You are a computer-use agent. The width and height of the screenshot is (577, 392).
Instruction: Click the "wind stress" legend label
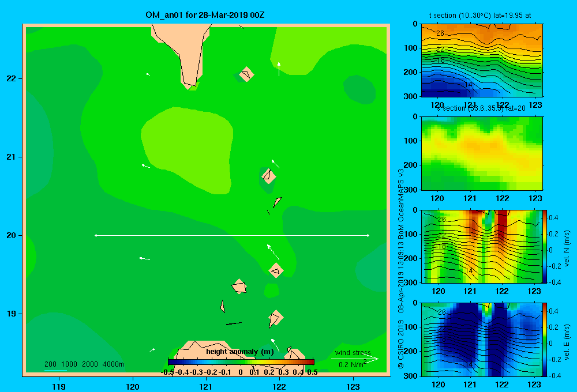(353, 352)
